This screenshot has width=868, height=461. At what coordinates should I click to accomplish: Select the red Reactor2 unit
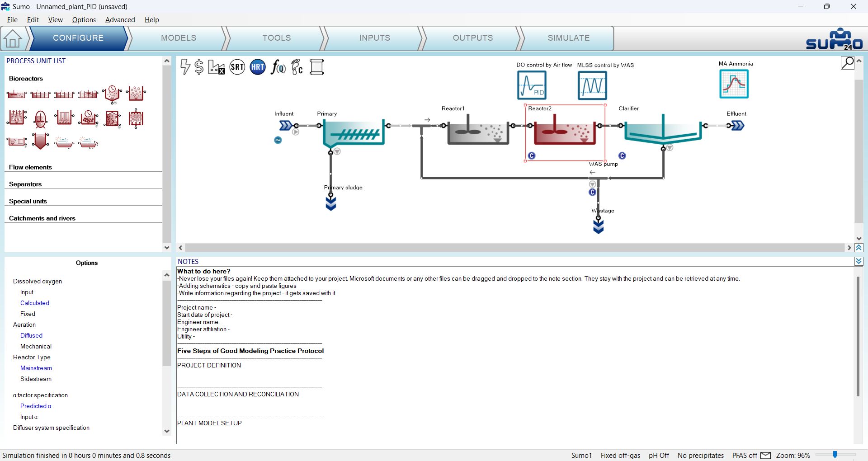pos(565,130)
